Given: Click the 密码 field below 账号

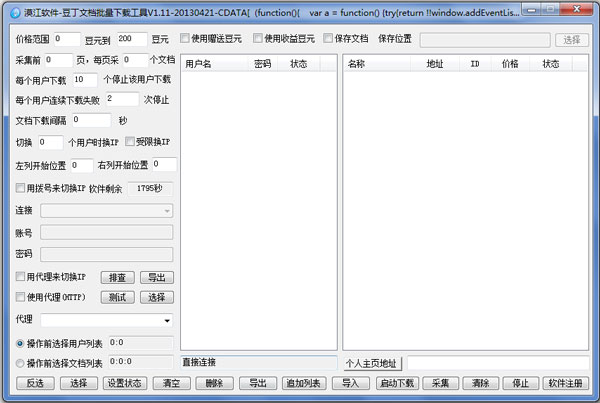Looking at the screenshot, I should click(x=106, y=254).
